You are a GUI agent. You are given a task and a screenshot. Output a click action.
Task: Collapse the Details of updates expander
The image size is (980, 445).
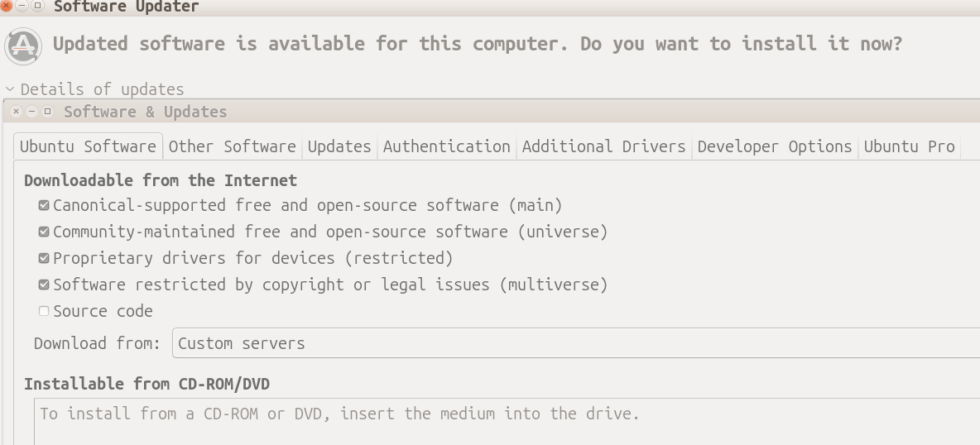10,89
